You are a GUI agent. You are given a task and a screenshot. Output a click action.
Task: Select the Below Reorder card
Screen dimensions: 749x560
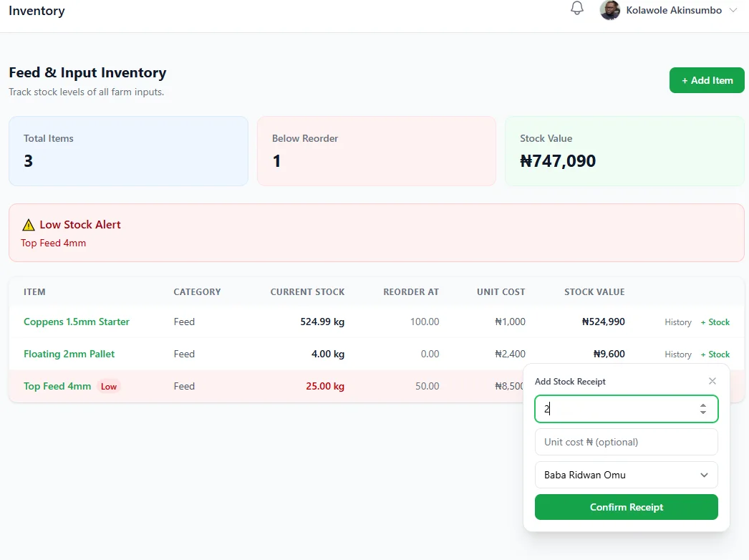click(377, 151)
